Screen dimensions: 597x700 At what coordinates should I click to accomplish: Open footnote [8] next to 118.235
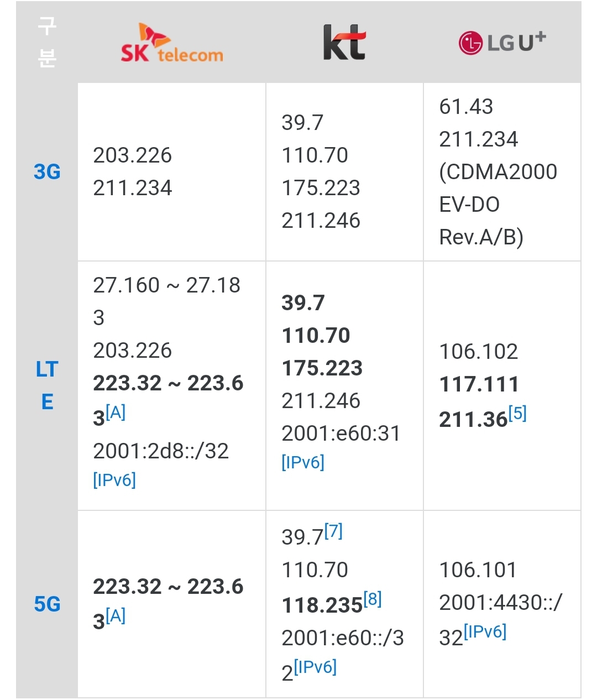pos(372,599)
